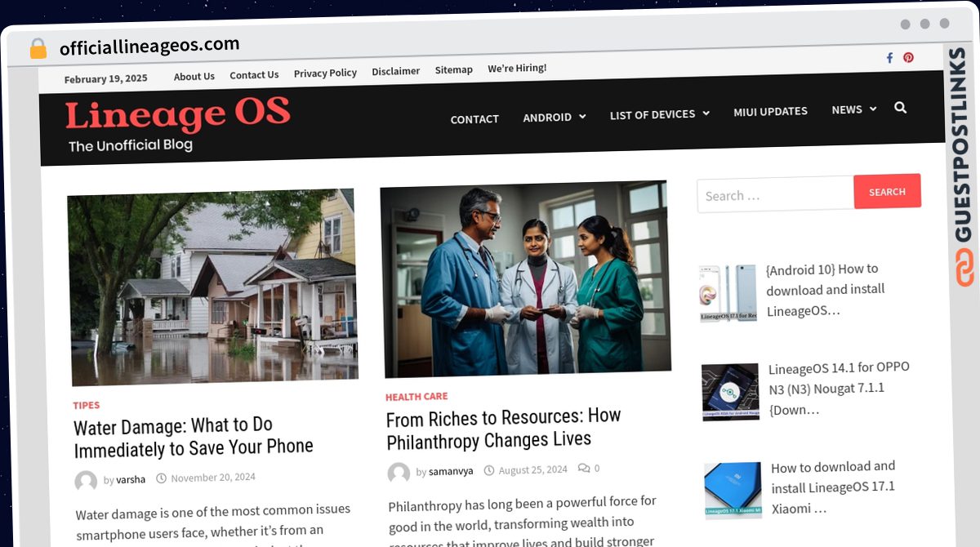The image size is (980, 547).
Task: Click the We're Hiring! link
Action: click(517, 68)
